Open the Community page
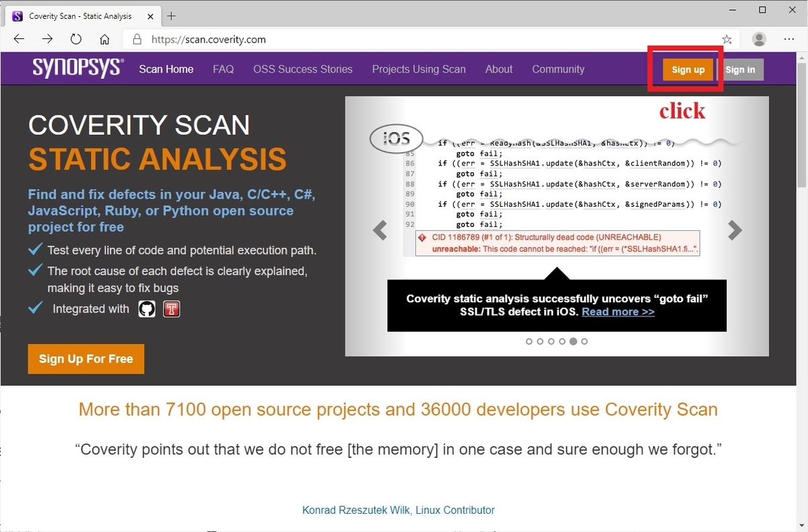 558,69
